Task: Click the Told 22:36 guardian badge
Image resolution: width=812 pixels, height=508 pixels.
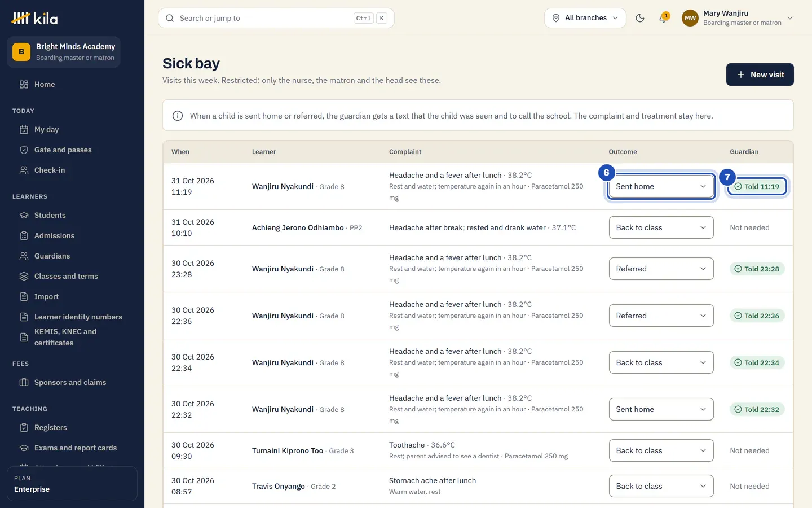Action: coord(757,316)
